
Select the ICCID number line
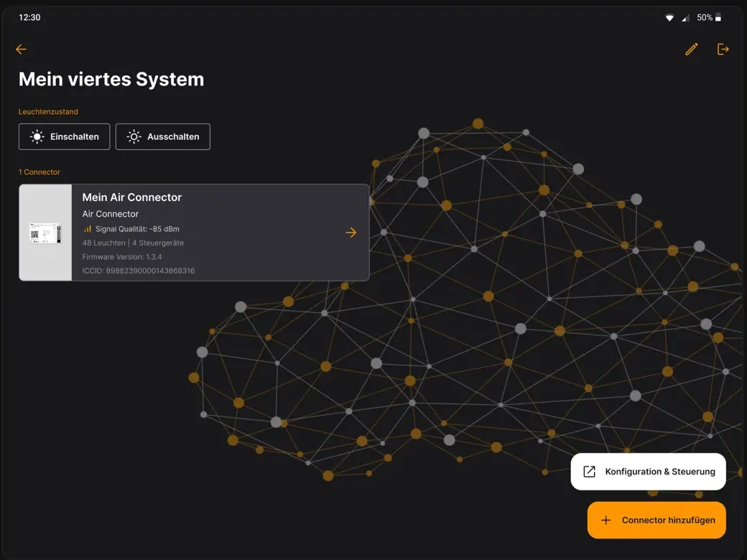tap(138, 271)
